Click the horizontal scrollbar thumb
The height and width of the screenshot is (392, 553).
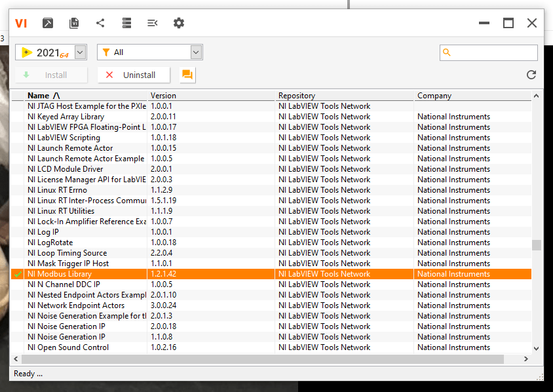pyautogui.click(x=263, y=359)
